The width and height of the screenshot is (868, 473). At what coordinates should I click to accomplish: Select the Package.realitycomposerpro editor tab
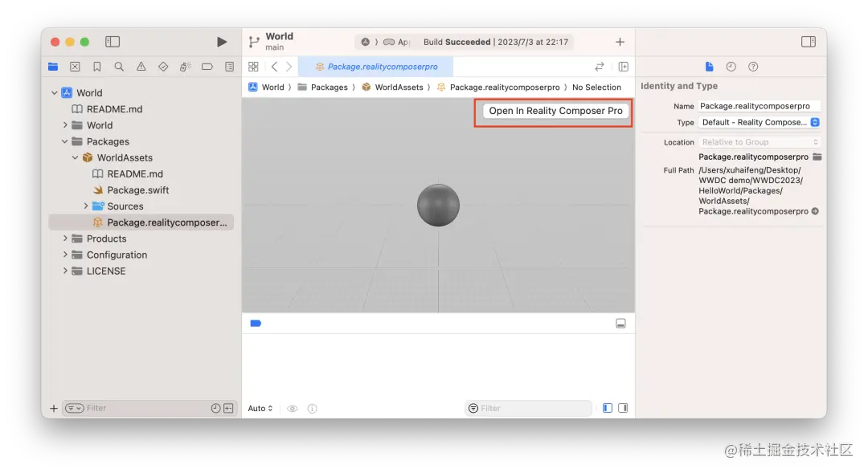click(x=376, y=67)
